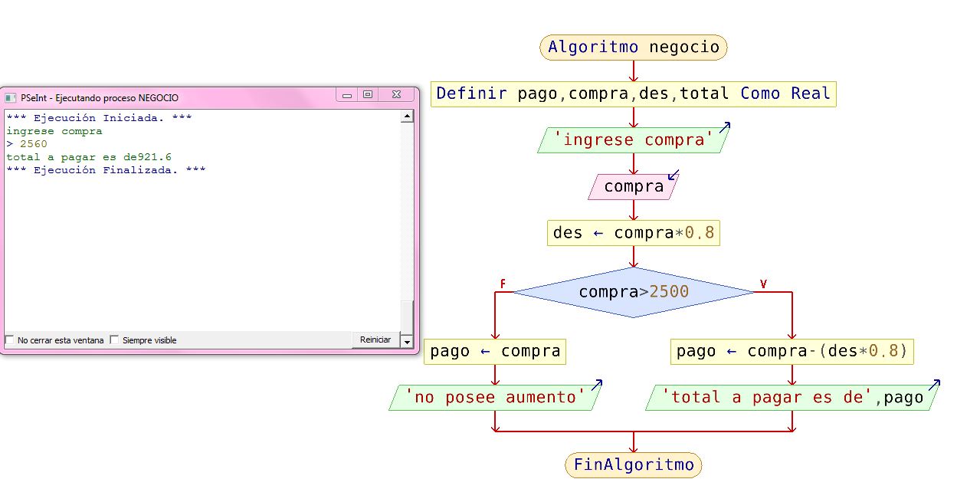Click the output arrow icon on 'total a pagar es de'

tap(936, 386)
